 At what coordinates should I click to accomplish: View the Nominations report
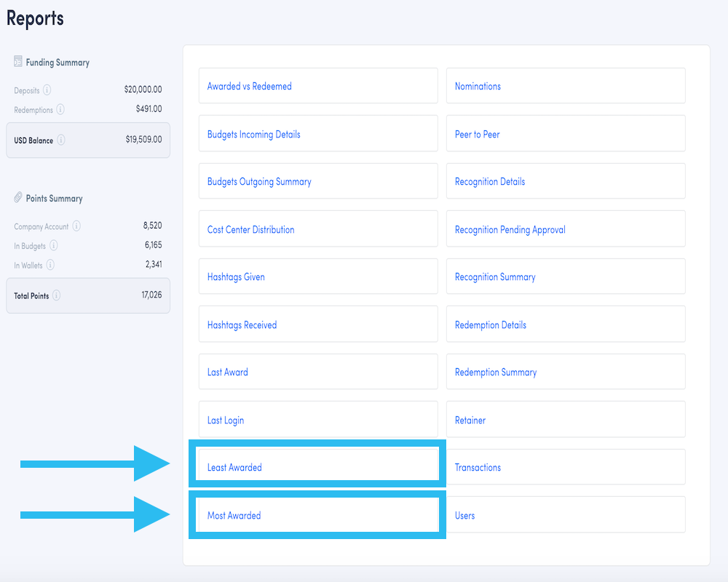point(478,85)
